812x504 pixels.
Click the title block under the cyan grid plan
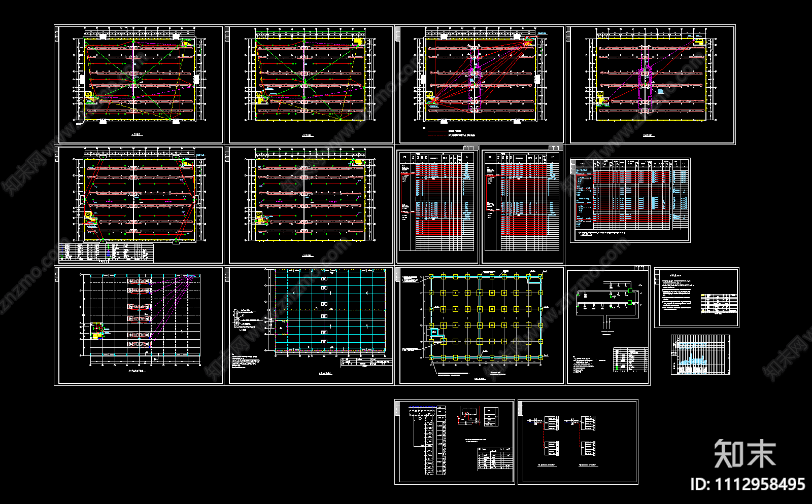366,362
